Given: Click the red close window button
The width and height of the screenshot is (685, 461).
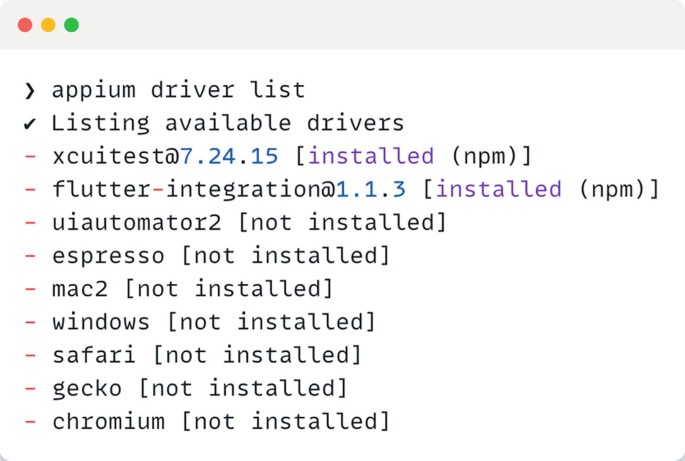Looking at the screenshot, I should (x=25, y=24).
